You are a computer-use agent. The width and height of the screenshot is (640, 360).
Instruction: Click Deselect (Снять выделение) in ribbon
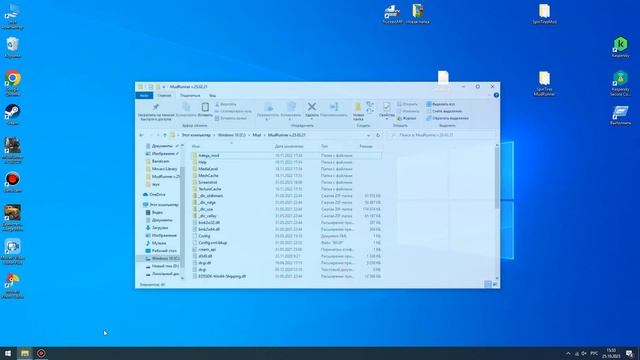[444, 111]
